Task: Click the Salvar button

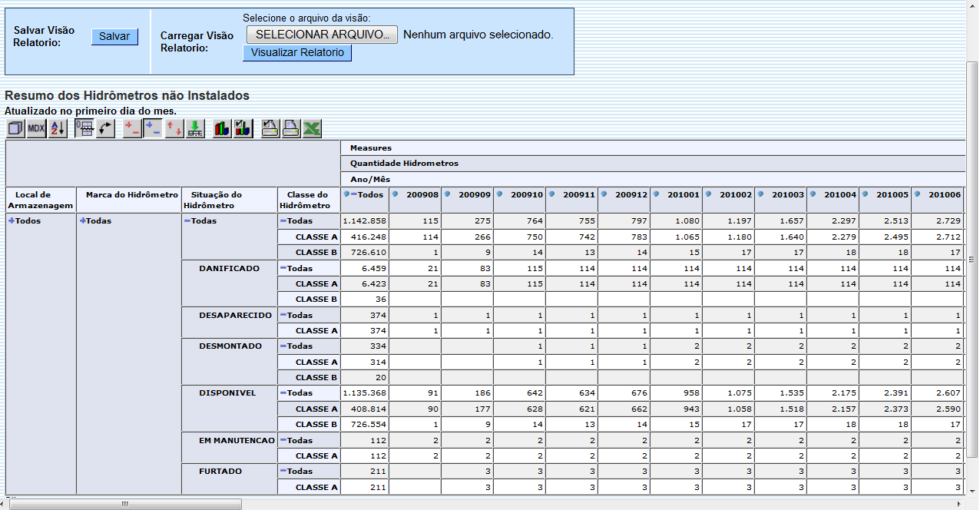Action: (114, 36)
